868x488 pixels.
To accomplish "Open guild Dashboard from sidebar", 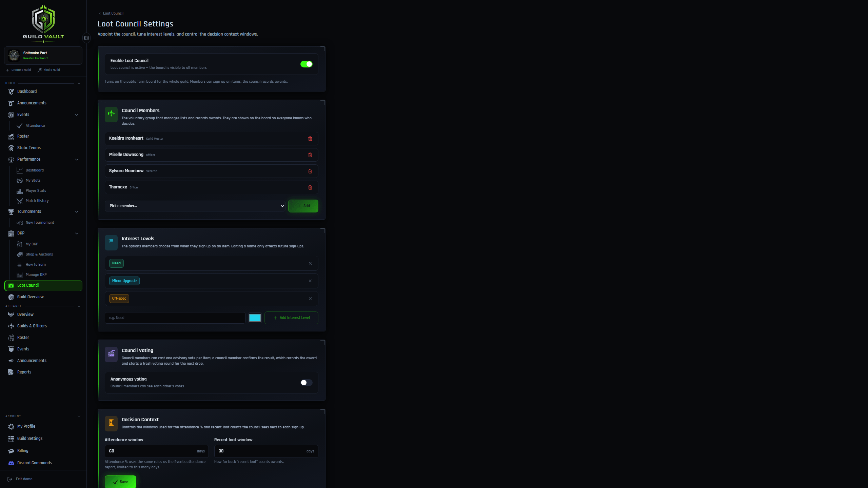I will (x=43, y=91).
